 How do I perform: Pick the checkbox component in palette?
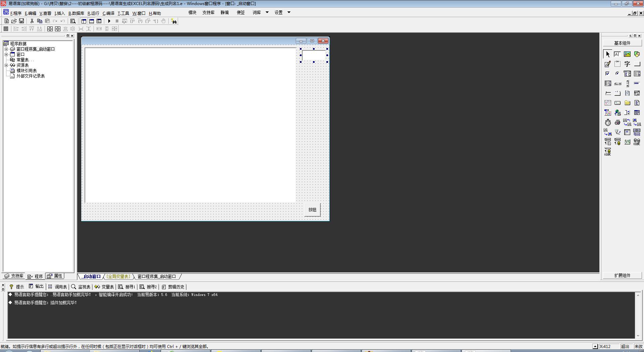click(x=607, y=74)
